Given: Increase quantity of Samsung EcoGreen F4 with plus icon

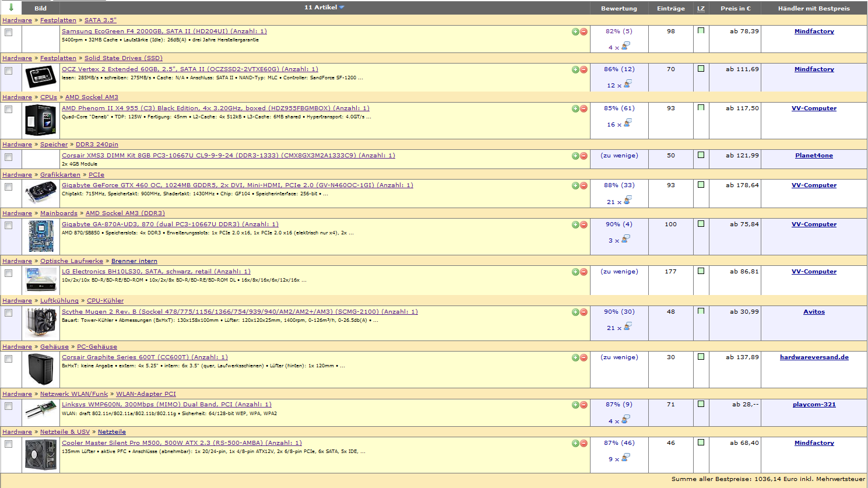Looking at the screenshot, I should [575, 31].
